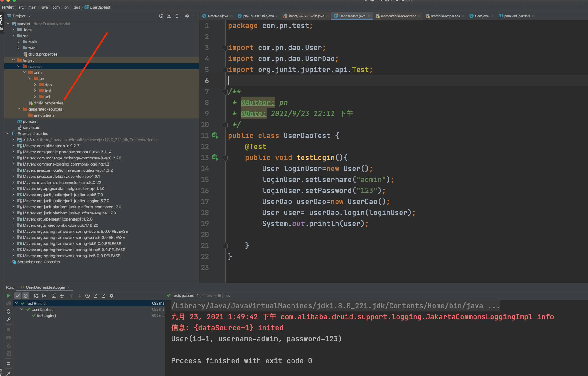Open the test toolbar settings gear
The height and width of the screenshot is (376, 588).
pos(111,295)
